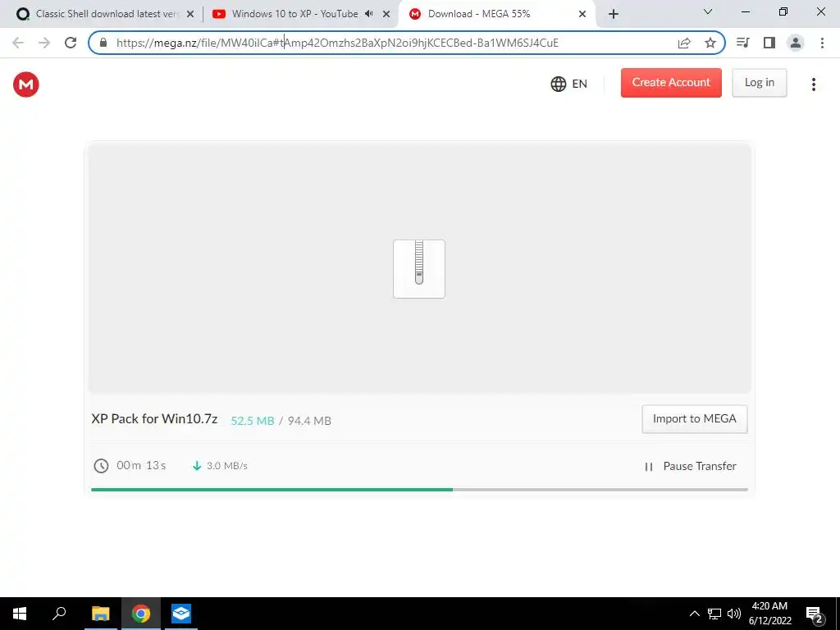Click the MEGA logo icon
The width and height of the screenshot is (840, 630).
tap(26, 84)
